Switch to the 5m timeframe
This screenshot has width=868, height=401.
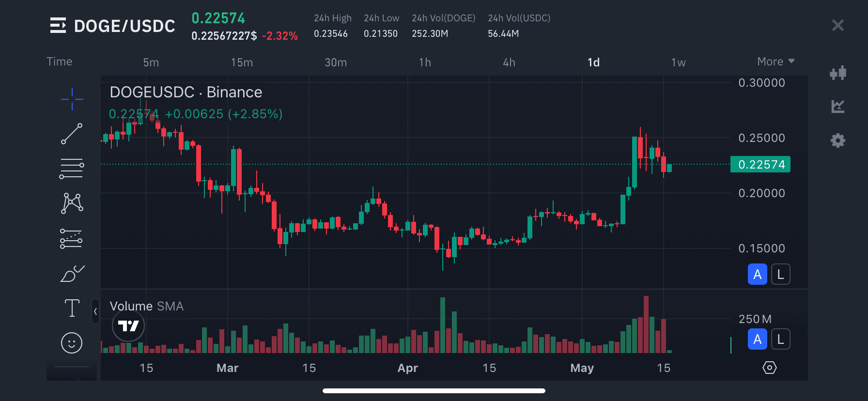coord(151,62)
